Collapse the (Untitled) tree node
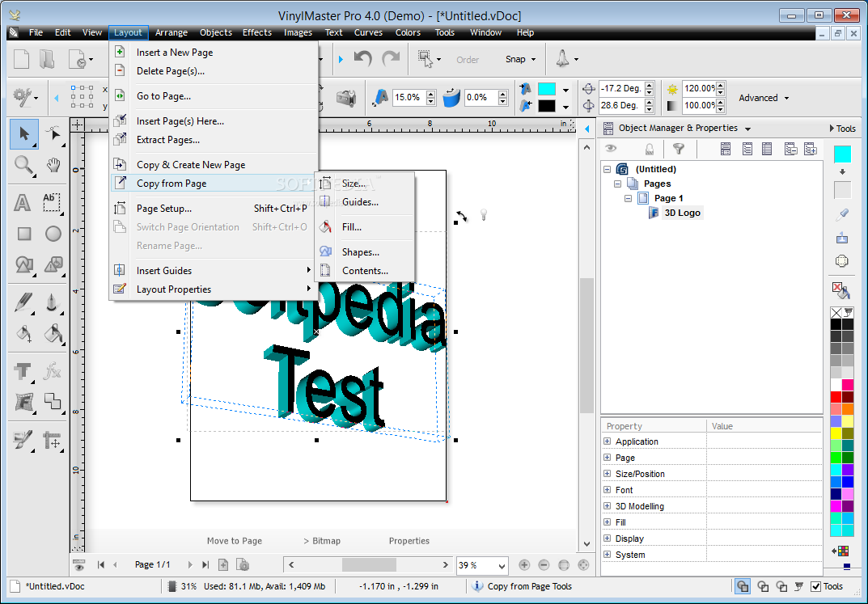868x604 pixels. (x=607, y=169)
